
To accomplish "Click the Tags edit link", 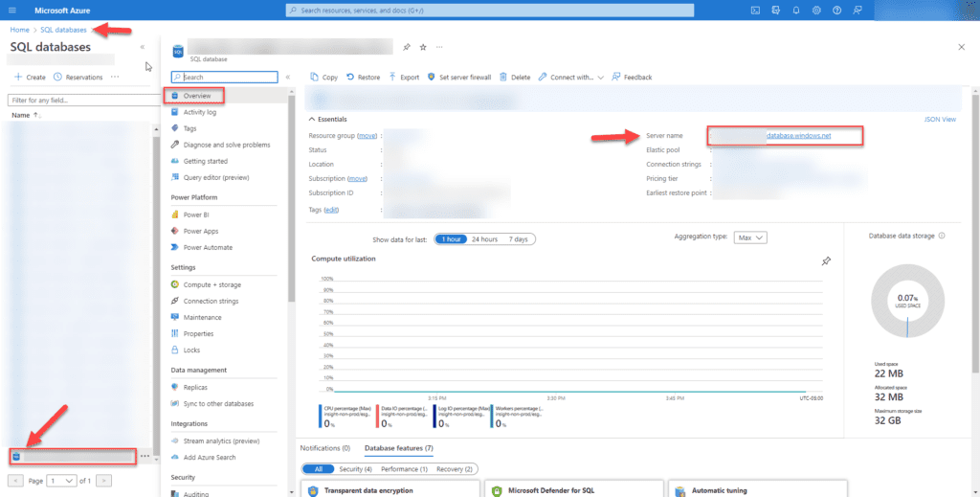I will pos(331,210).
